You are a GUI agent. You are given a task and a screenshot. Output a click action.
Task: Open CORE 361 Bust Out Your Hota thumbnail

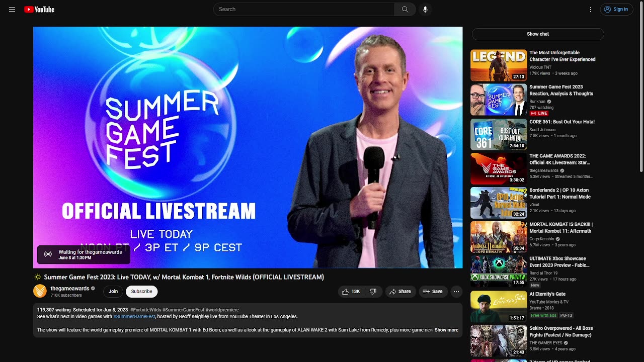(x=499, y=134)
